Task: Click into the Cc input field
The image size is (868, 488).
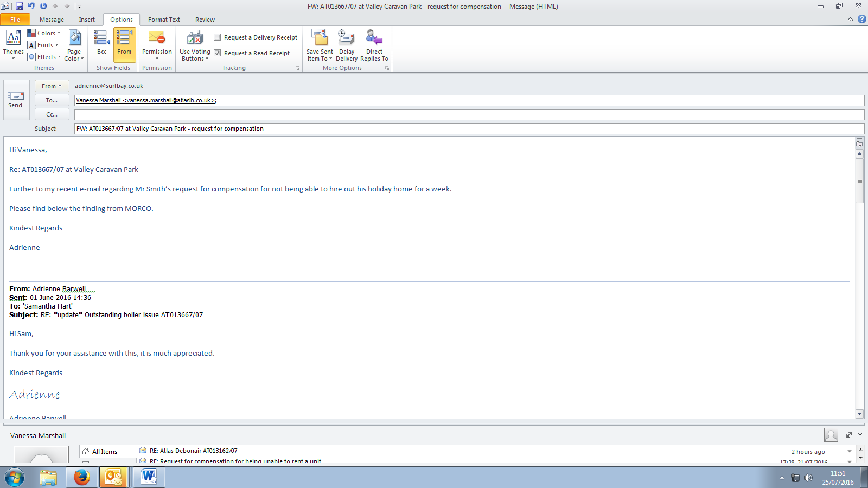Action: (469, 114)
